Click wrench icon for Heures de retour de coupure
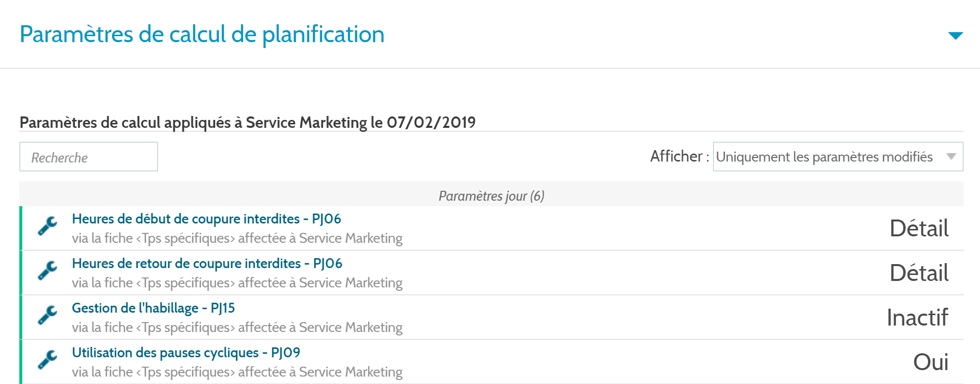 tap(48, 271)
